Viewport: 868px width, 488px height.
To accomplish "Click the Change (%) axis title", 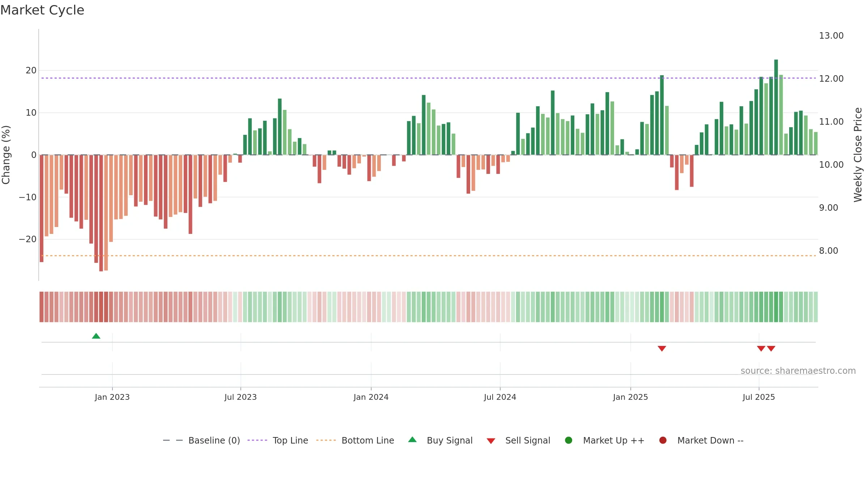I will tap(6, 155).
